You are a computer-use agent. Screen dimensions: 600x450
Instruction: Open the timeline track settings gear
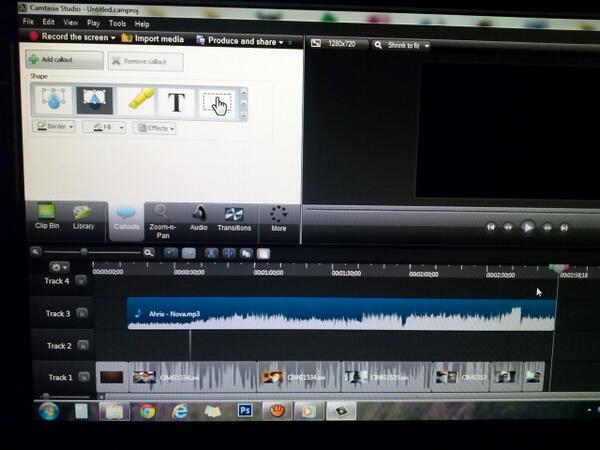point(59,267)
